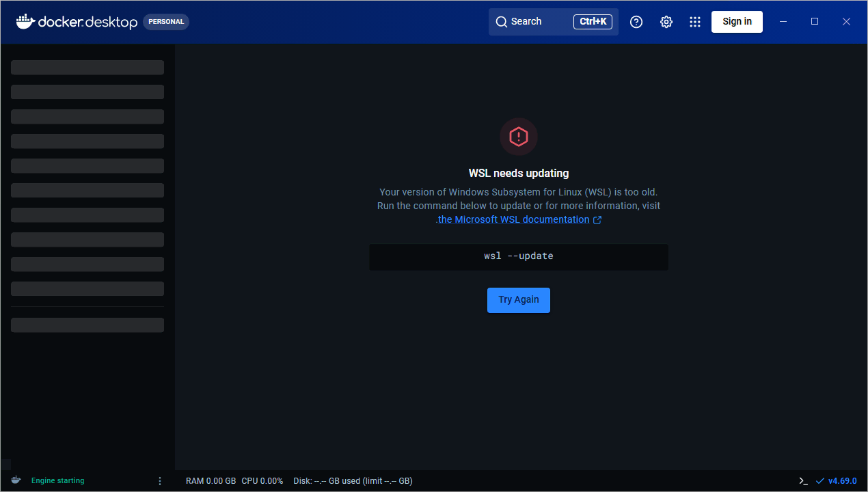Click the CPU 0.00% readout

click(262, 481)
